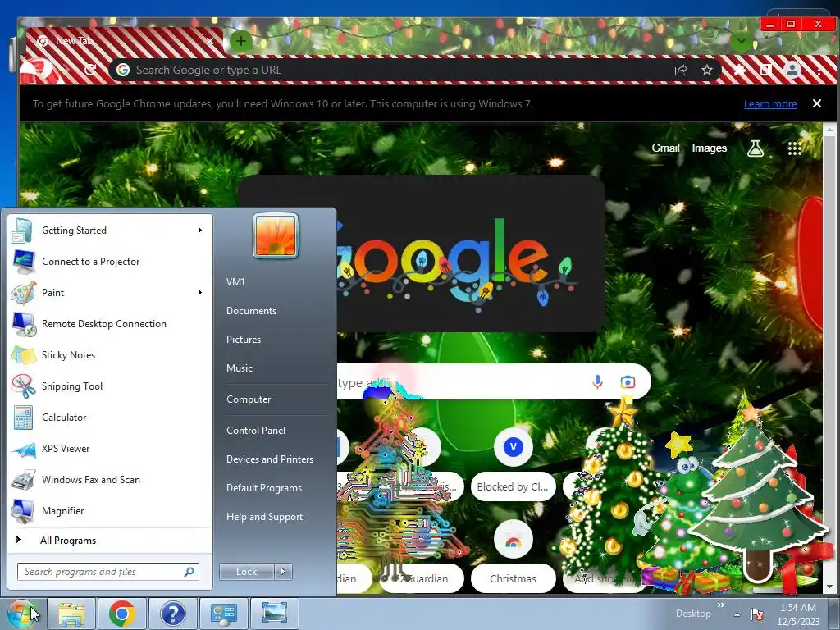Expand Paint's recent files arrow
The image size is (840, 630).
(x=200, y=293)
